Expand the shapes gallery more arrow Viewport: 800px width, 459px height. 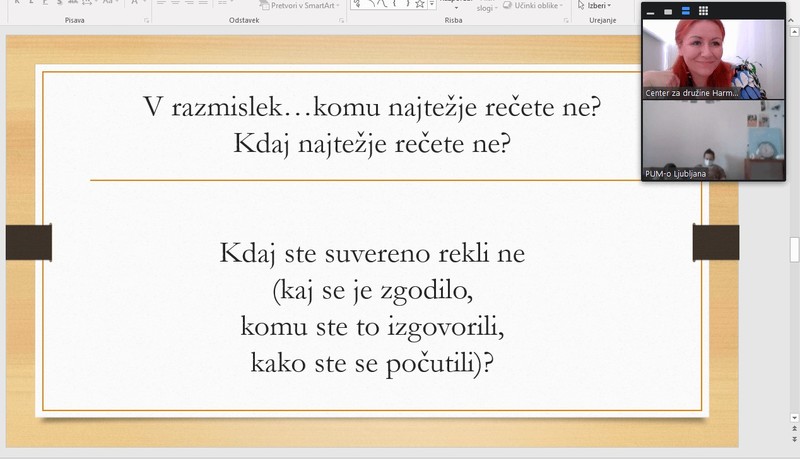[432, 5]
